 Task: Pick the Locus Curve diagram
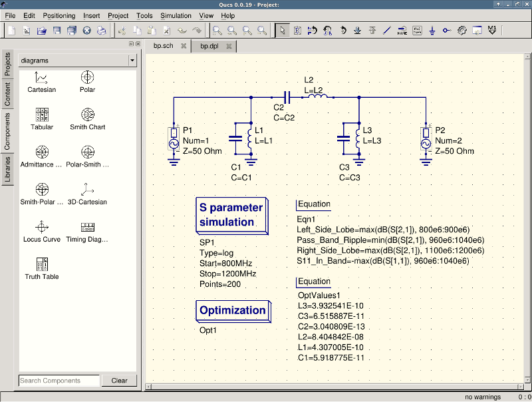coord(42,232)
